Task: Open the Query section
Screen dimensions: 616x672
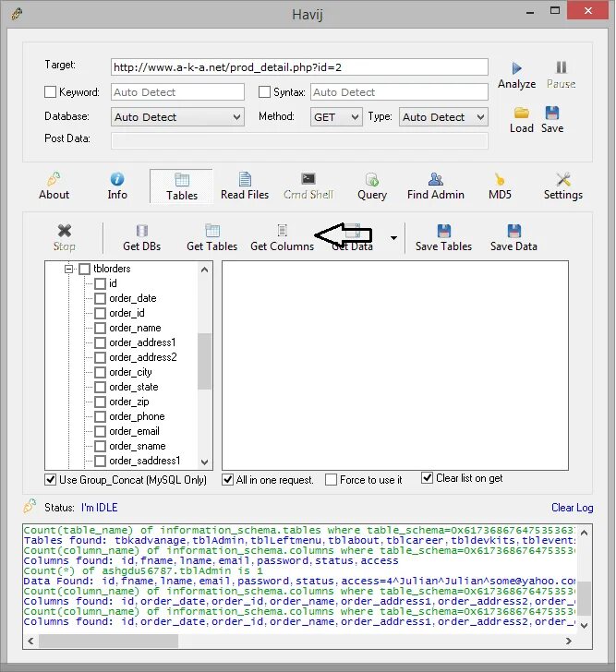Action: point(372,186)
